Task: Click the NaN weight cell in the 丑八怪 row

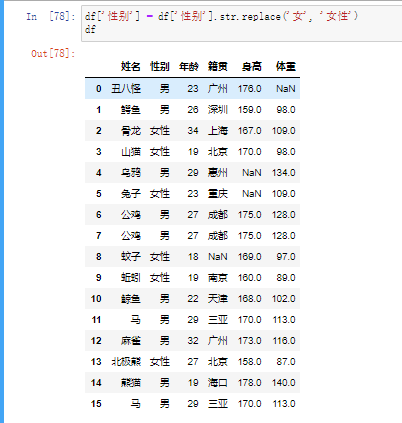Action: [x=286, y=89]
